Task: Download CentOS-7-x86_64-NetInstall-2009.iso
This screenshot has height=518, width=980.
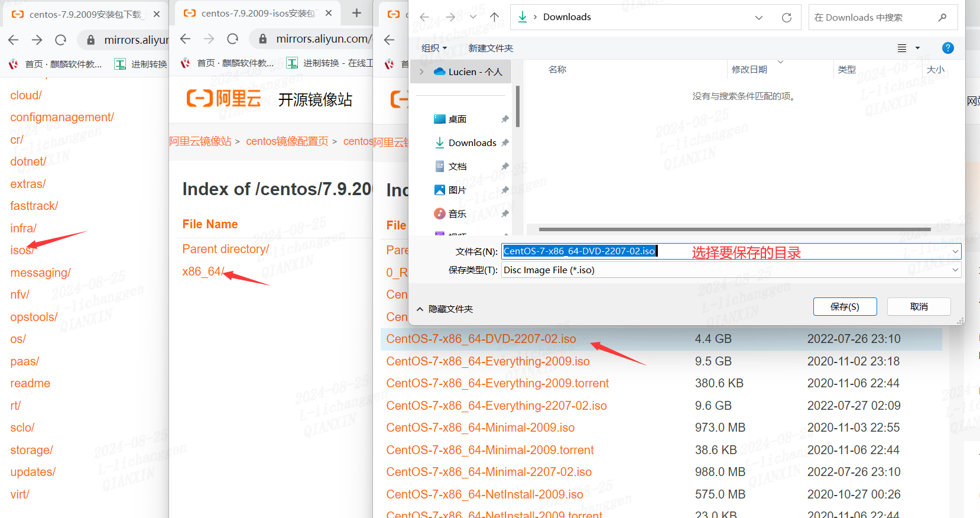Action: (485, 494)
